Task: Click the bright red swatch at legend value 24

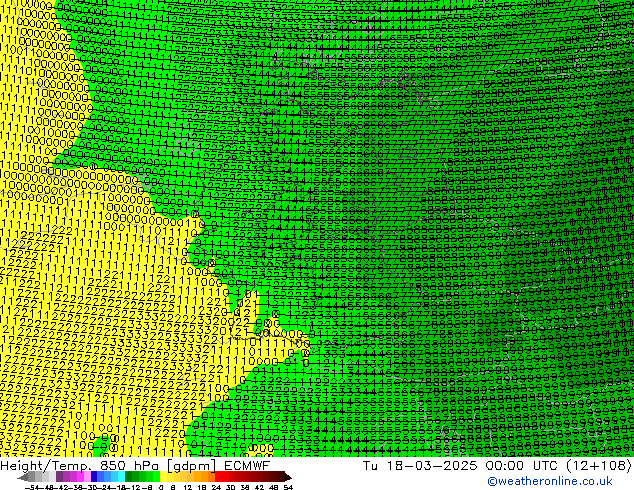Action: tap(218, 477)
